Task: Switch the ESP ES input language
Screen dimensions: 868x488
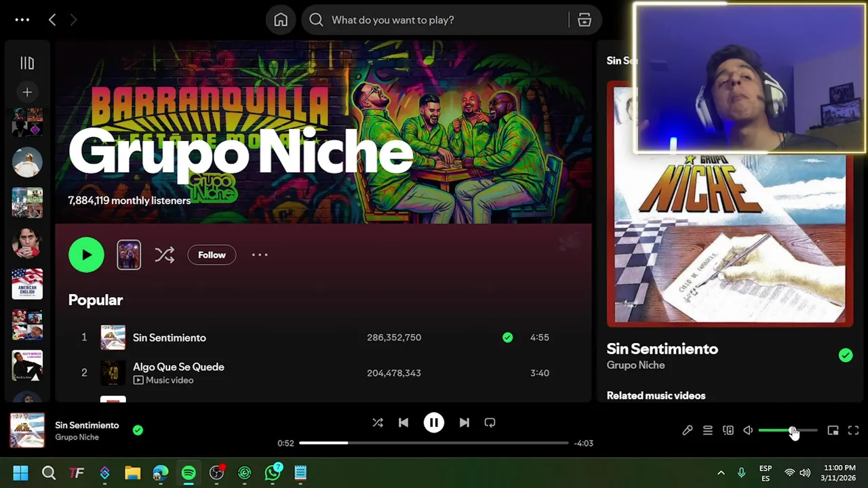Action: 766,473
